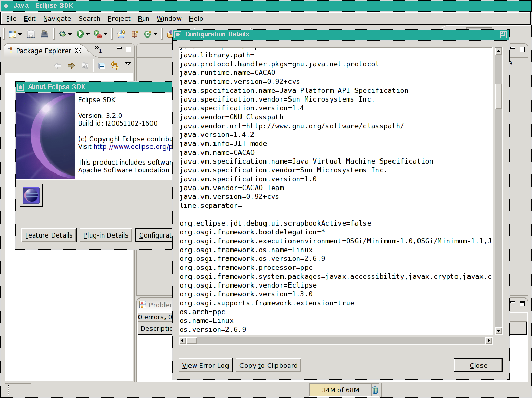Click the horizontal scroll left arrow
Image resolution: width=532 pixels, height=398 pixels.
click(x=183, y=340)
